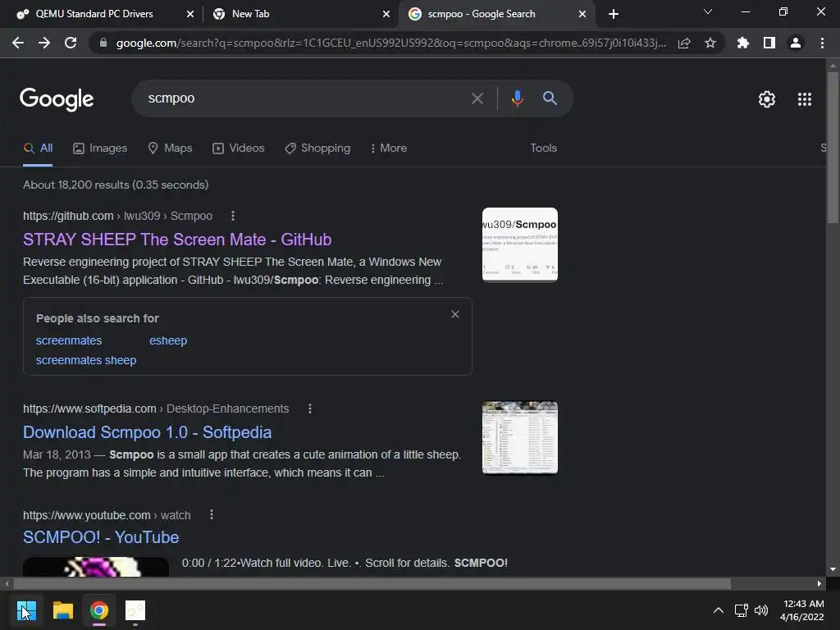Open a new browser tab
Image resolution: width=840 pixels, height=630 pixels.
[x=614, y=14]
